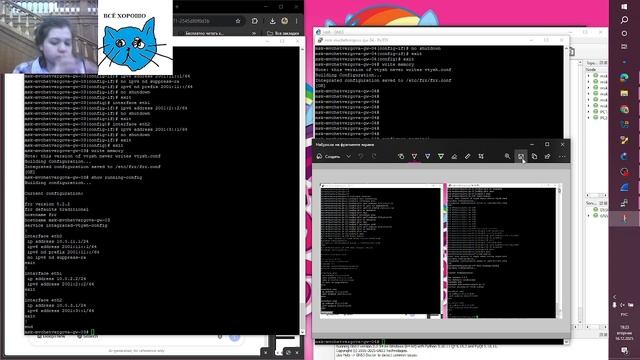Open Cortana circle on the taskbar

pyautogui.click(x=624, y=33)
